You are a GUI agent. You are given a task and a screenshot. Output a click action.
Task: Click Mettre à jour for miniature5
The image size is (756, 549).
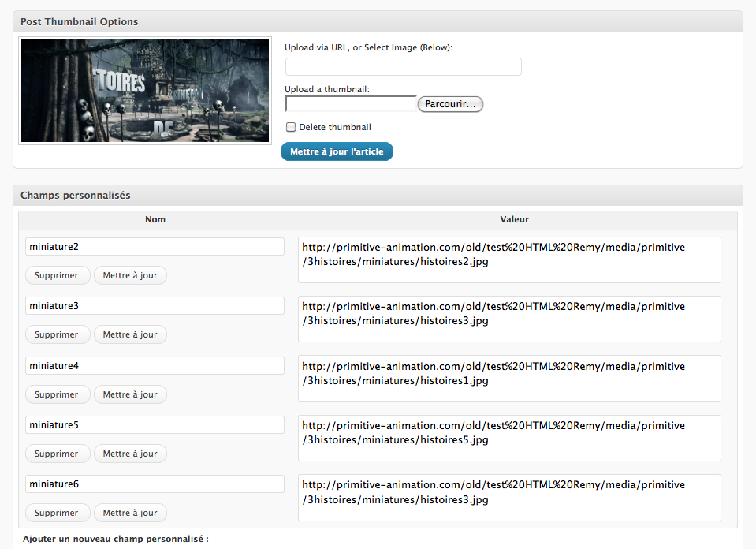[x=130, y=454]
